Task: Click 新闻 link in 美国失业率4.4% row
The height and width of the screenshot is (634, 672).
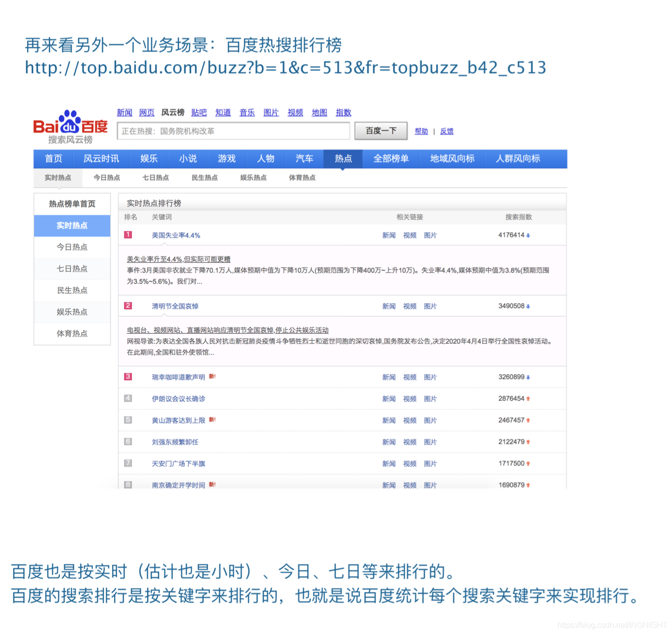Action: [x=389, y=236]
